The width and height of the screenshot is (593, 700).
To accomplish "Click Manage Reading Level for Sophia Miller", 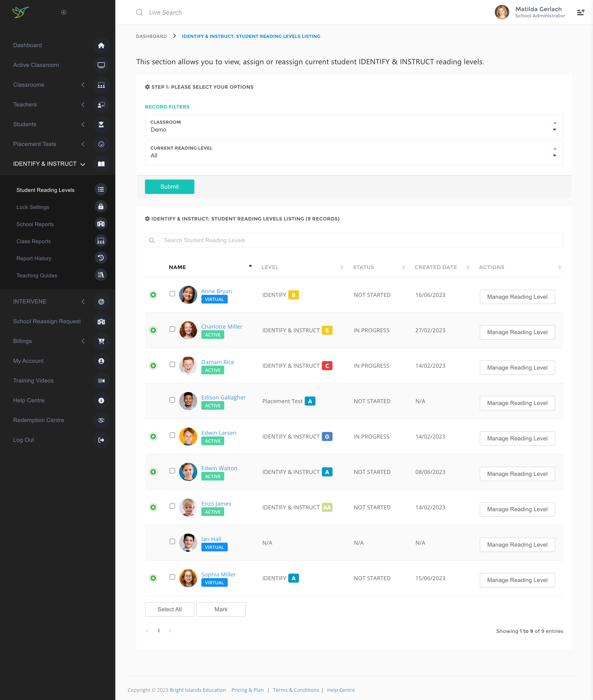I will (x=517, y=580).
